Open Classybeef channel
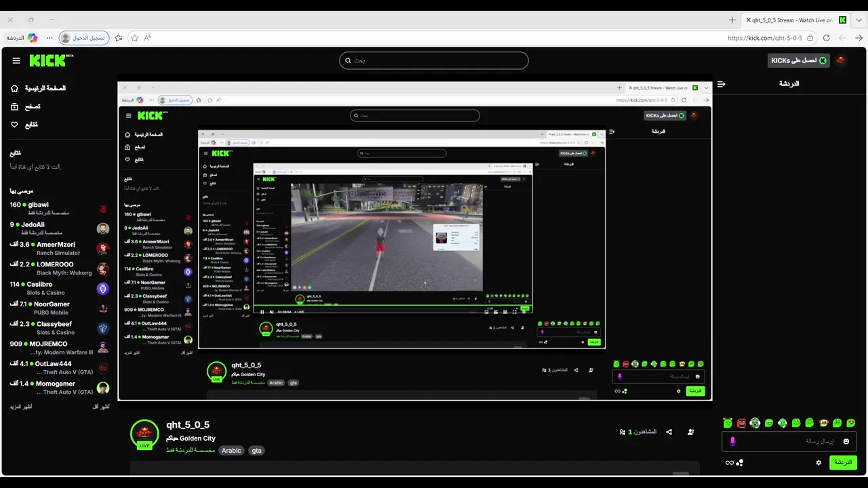 pos(59,328)
